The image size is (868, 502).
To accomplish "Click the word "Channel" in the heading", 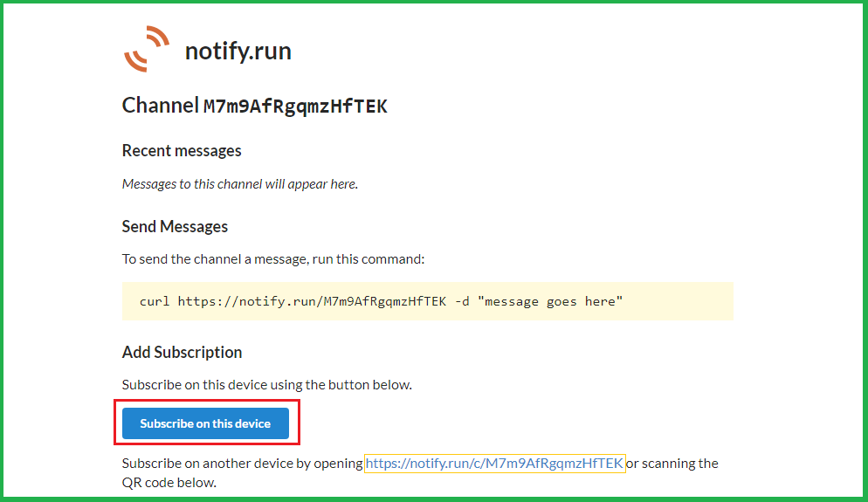I will [x=161, y=106].
